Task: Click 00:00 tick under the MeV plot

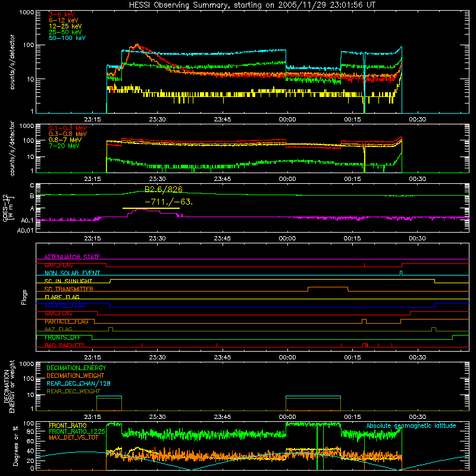Action: pyautogui.click(x=287, y=179)
